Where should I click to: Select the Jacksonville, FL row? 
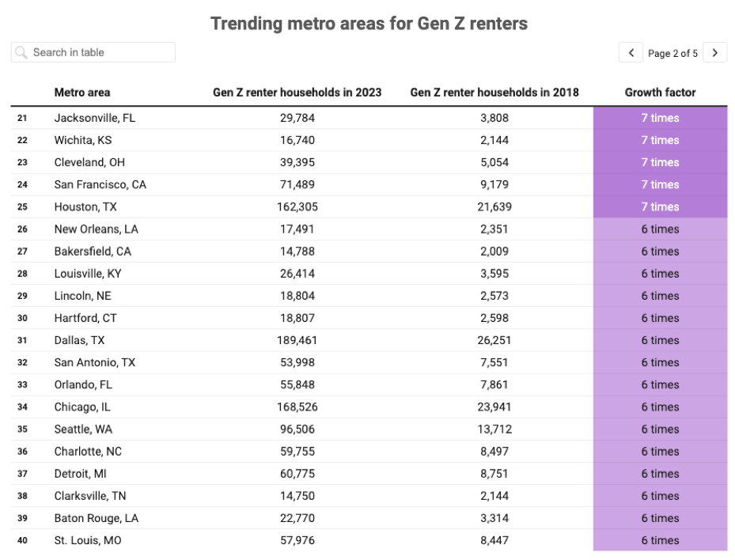pos(369,118)
